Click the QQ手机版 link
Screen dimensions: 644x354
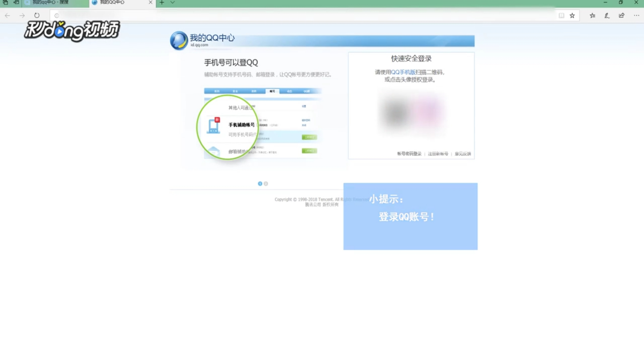403,72
